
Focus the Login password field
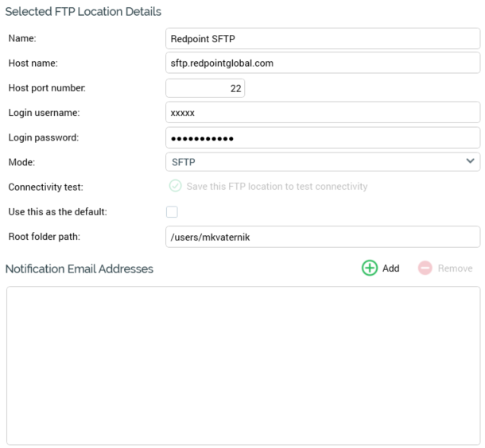[x=322, y=137]
